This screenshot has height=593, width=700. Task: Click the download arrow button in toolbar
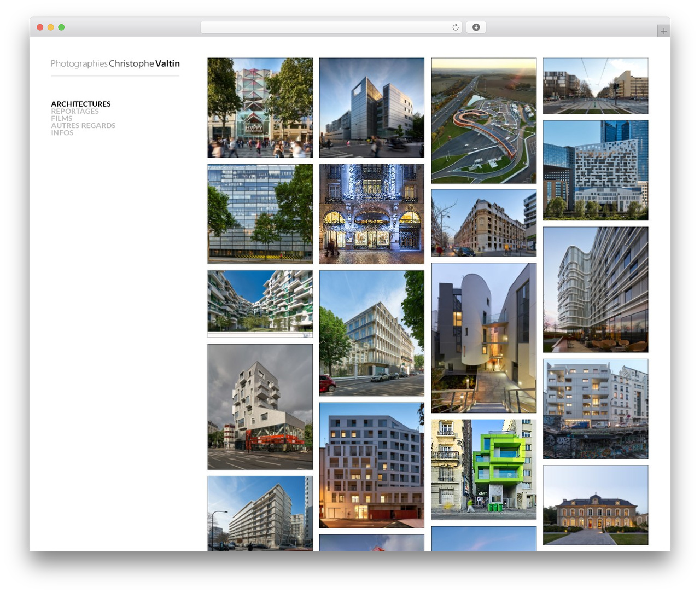(476, 27)
